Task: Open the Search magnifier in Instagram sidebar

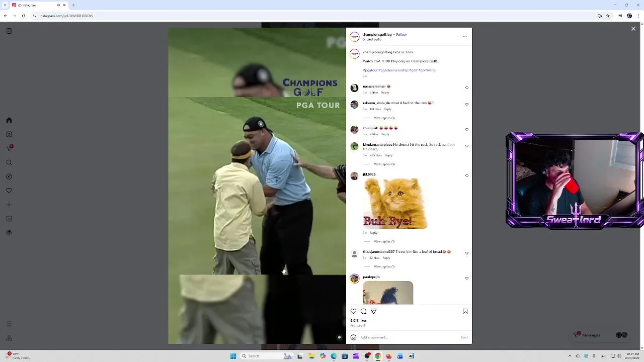Action: click(9, 162)
